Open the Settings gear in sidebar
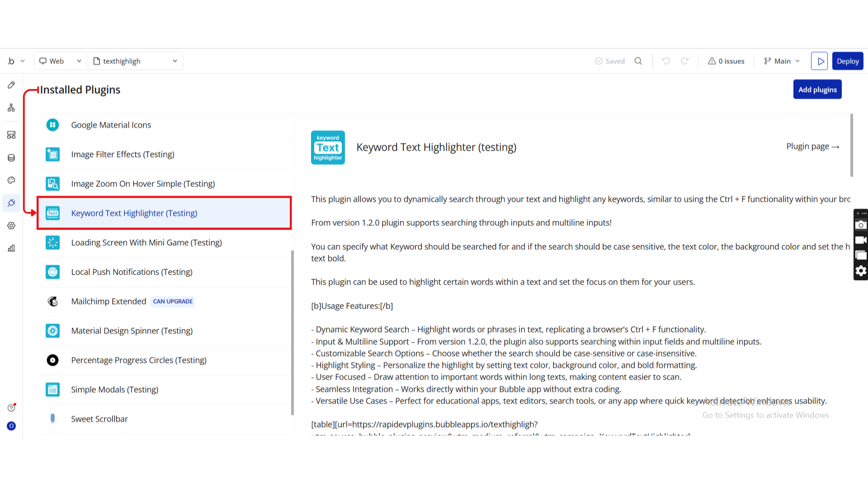This screenshot has height=488, width=868. tap(11, 225)
